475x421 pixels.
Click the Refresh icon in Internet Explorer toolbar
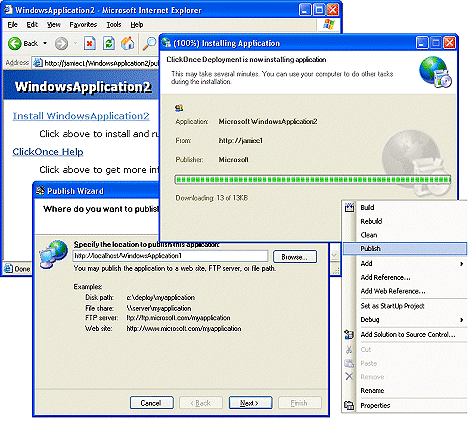click(x=109, y=44)
